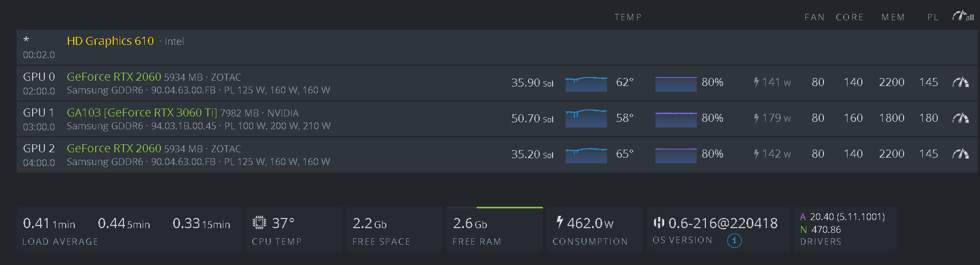Click GPU 0 fan speed graph
The image size is (980, 265).
tap(676, 83)
